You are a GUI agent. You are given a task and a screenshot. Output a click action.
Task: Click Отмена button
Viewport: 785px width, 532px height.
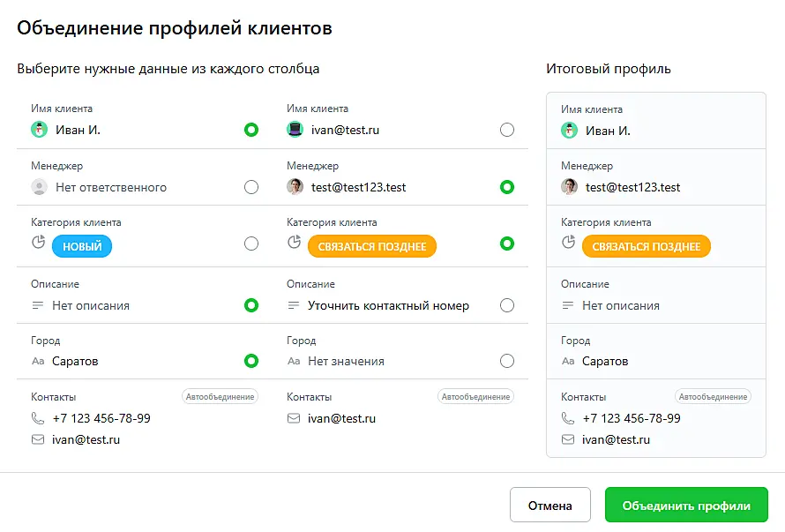[549, 506]
